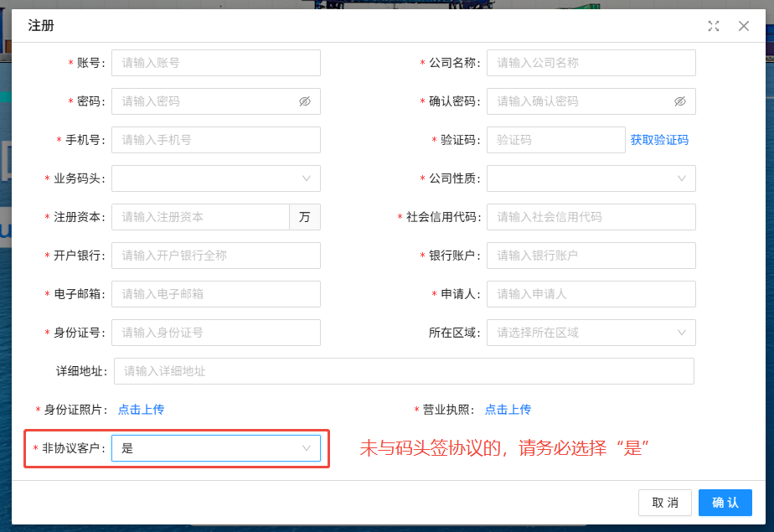774x532 pixels.
Task: Click the 社会信用代码 input field
Action: (x=591, y=217)
